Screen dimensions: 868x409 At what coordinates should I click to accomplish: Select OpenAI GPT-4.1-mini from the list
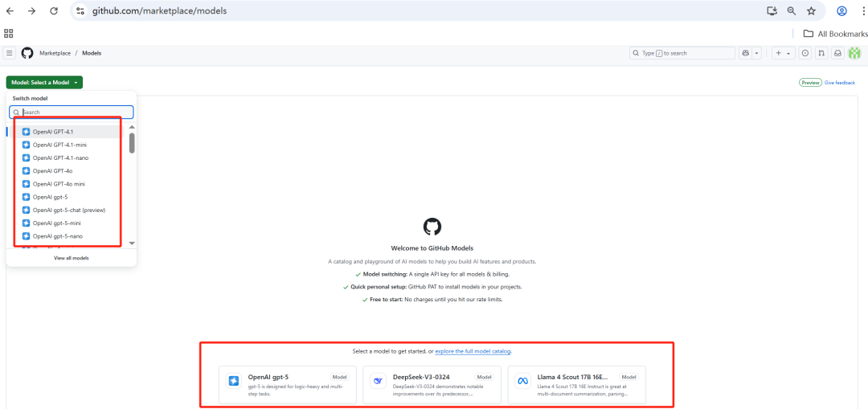coord(67,145)
